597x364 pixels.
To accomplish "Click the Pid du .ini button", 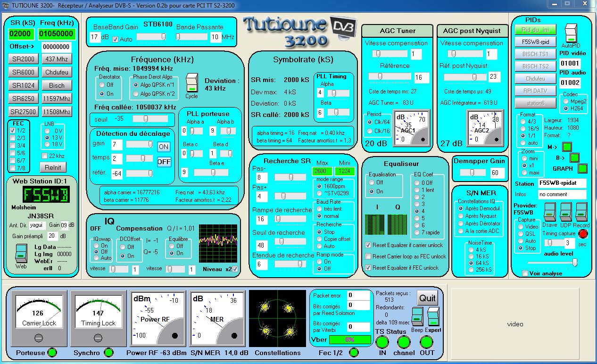I will (x=535, y=29).
